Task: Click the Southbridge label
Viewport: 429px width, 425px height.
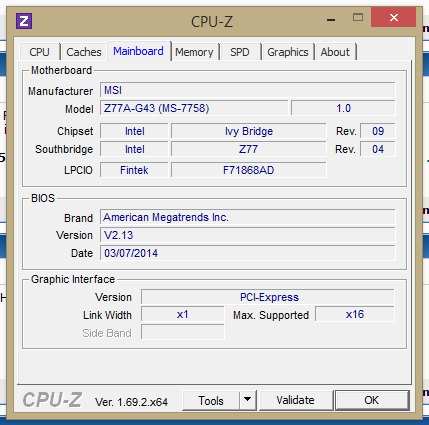Action: [64, 149]
